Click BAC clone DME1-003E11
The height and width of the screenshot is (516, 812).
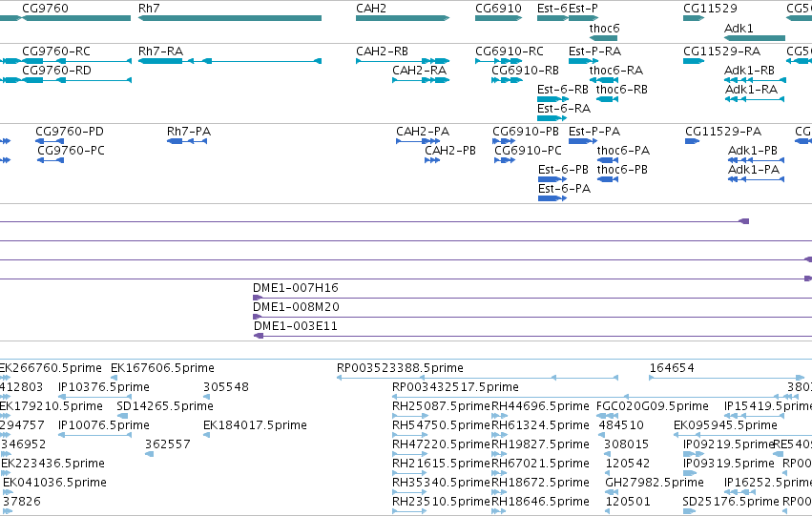532,336
